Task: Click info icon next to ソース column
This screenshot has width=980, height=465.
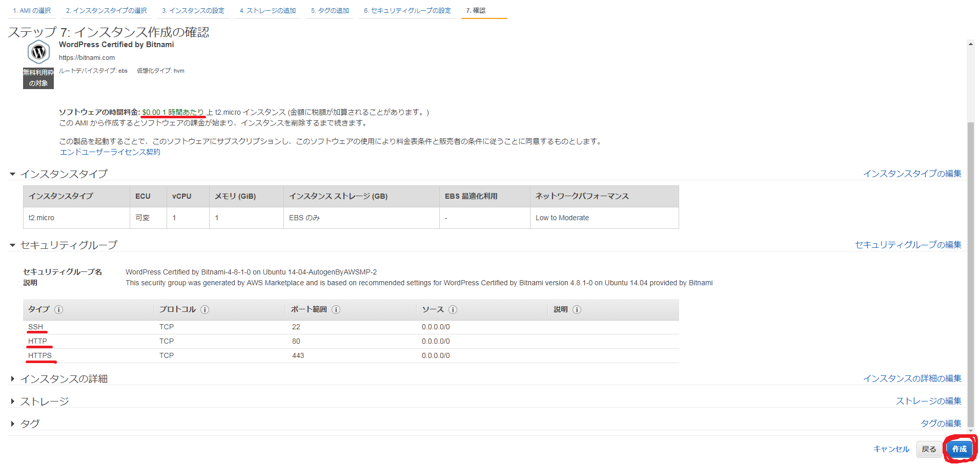Action: 453,309
